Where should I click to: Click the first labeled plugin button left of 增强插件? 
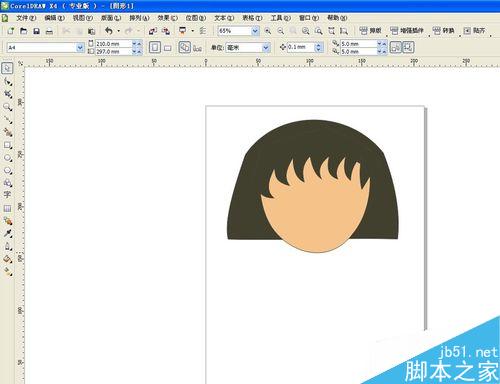pos(370,31)
